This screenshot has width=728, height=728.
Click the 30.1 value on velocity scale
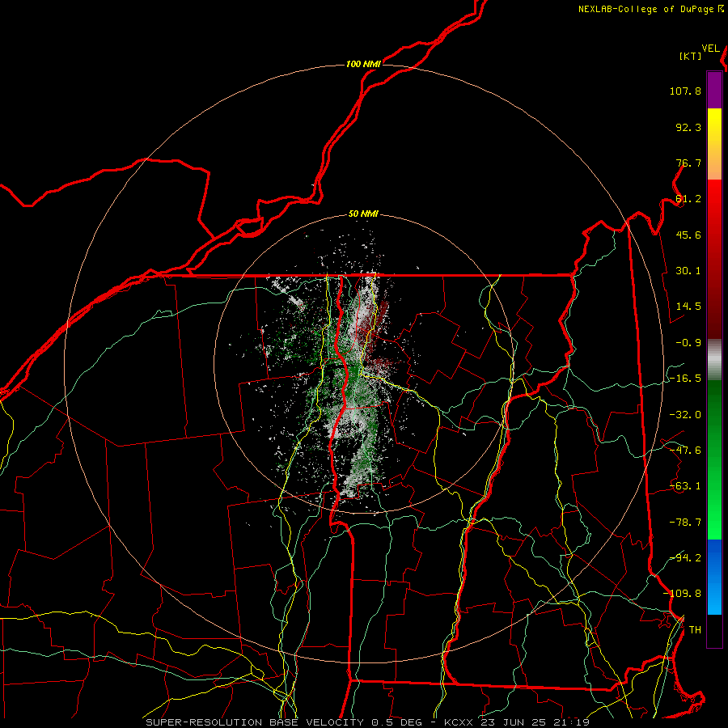688,271
